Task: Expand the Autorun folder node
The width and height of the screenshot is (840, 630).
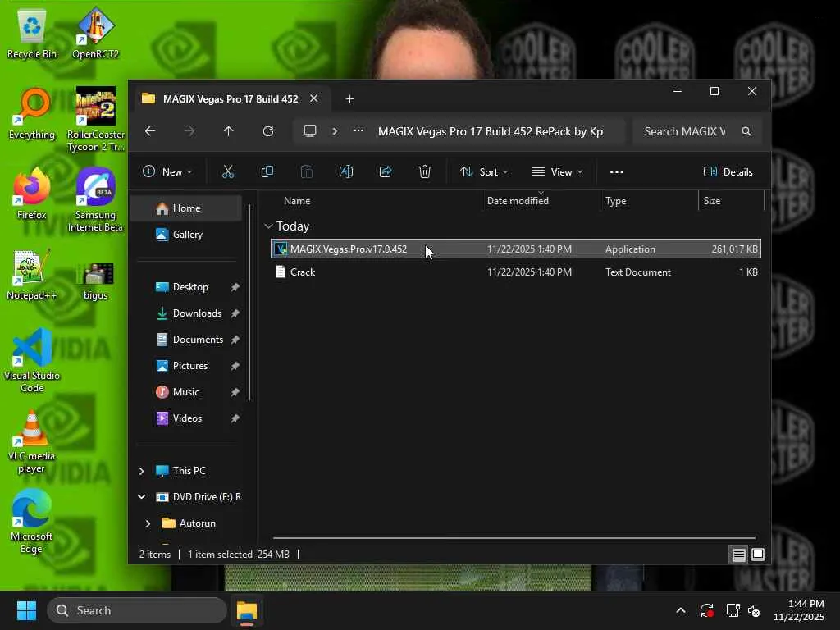Action: pyautogui.click(x=148, y=523)
